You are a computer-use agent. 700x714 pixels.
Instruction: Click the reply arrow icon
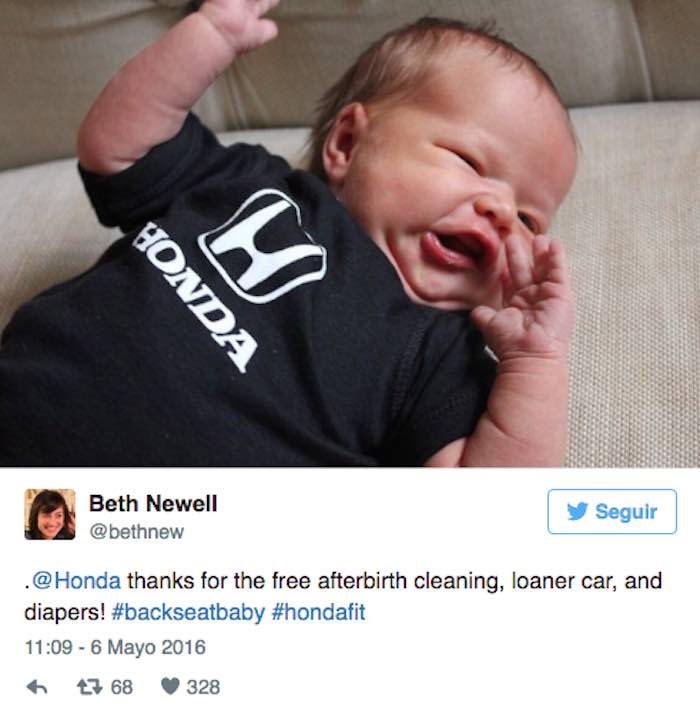coord(37,687)
